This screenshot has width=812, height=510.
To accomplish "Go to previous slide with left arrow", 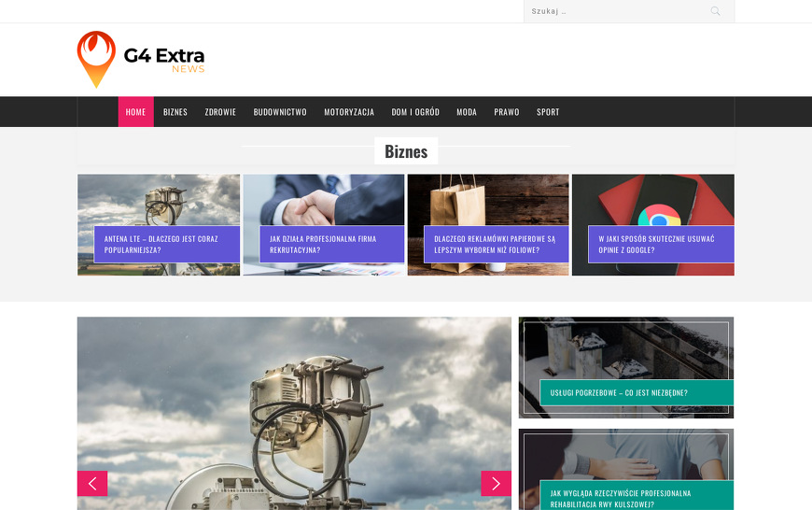I will tap(92, 484).
